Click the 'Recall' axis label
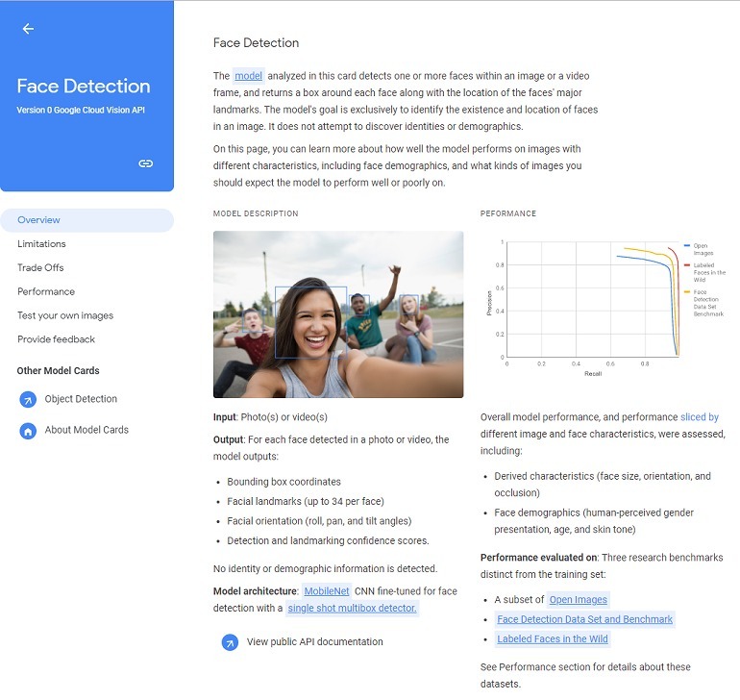 point(593,374)
